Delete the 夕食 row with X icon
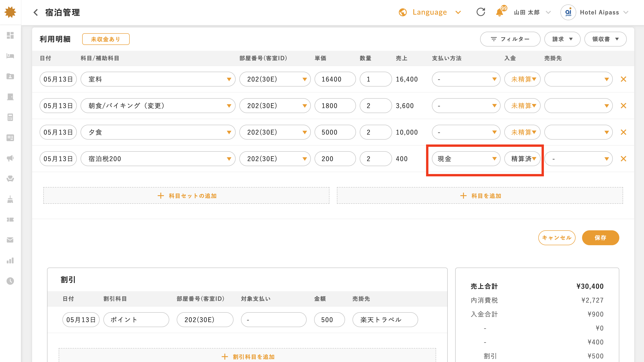The width and height of the screenshot is (644, 362). point(624,132)
